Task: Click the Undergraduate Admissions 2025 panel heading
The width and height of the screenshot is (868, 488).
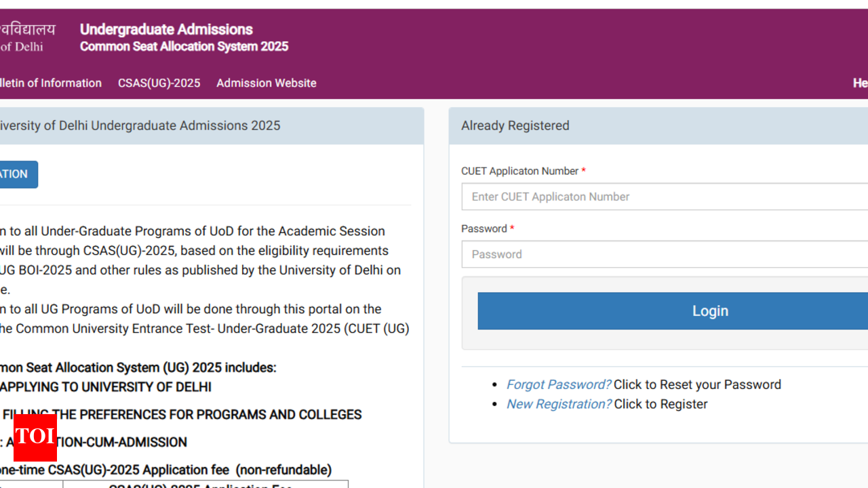Action: tap(139, 125)
